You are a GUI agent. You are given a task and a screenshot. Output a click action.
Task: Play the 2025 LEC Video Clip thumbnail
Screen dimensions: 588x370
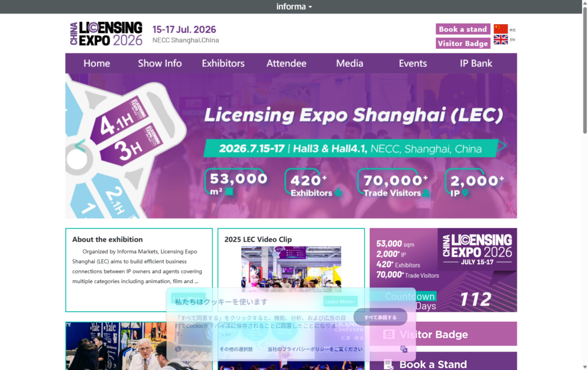point(291,267)
